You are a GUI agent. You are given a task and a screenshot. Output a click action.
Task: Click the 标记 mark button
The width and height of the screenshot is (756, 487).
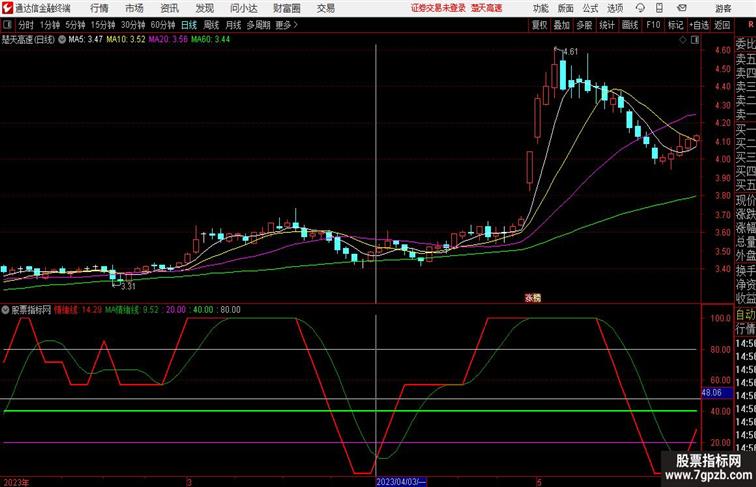pyautogui.click(x=675, y=25)
